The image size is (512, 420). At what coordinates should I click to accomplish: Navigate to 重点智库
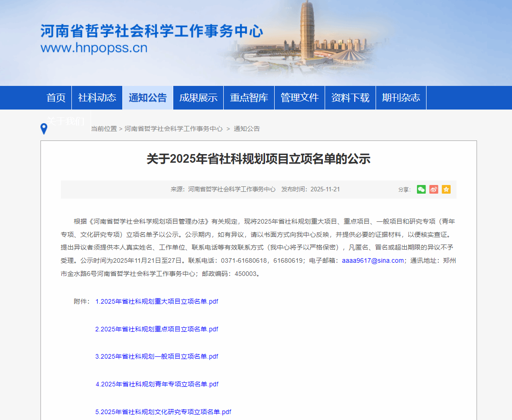click(249, 98)
